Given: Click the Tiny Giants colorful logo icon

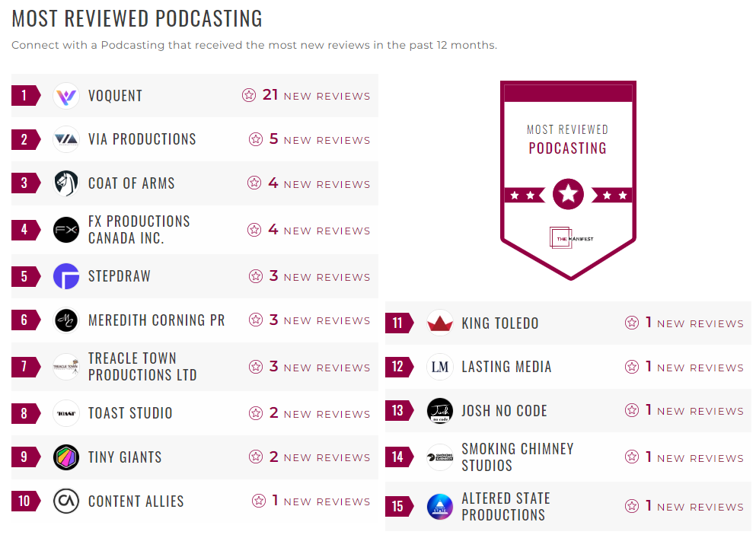Looking at the screenshot, I should tap(66, 457).
